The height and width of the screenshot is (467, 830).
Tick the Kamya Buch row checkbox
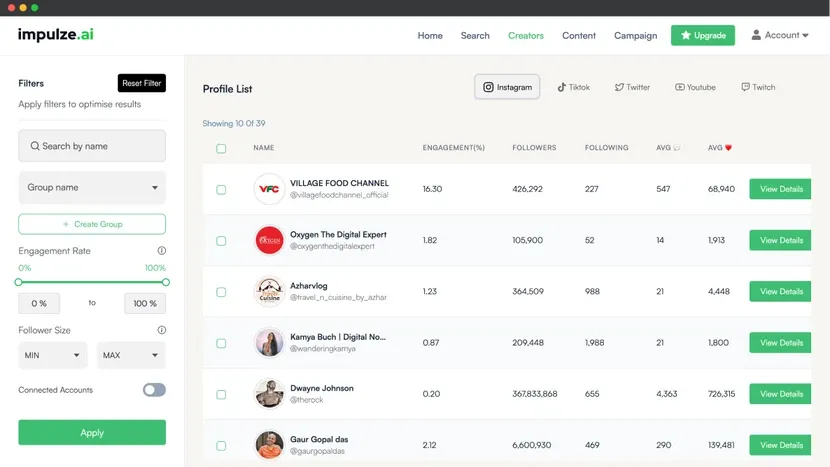(x=221, y=344)
